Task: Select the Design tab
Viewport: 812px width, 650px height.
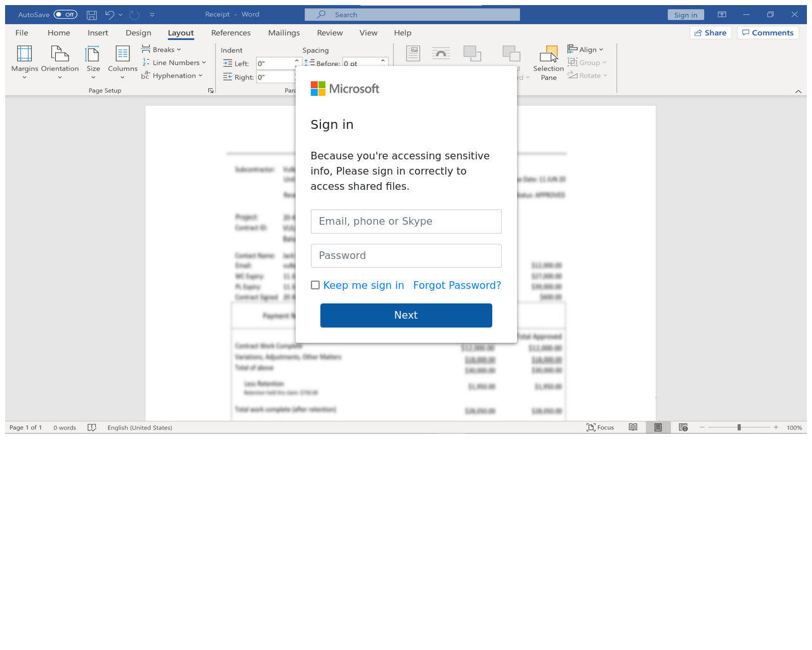Action: pos(138,33)
